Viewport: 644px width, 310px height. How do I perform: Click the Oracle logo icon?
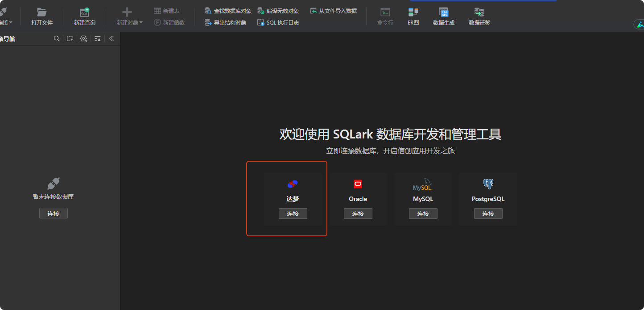[x=358, y=184]
